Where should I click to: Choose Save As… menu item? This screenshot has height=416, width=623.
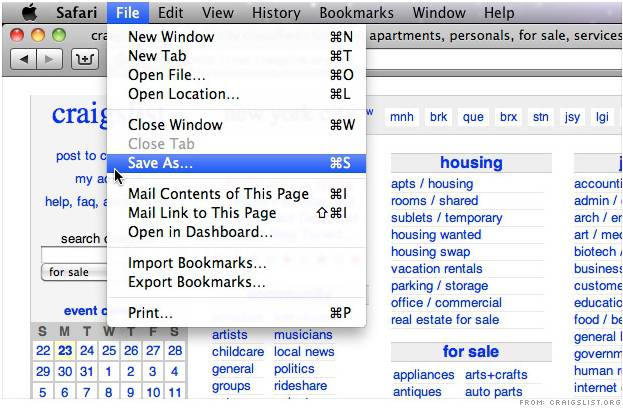tap(236, 163)
